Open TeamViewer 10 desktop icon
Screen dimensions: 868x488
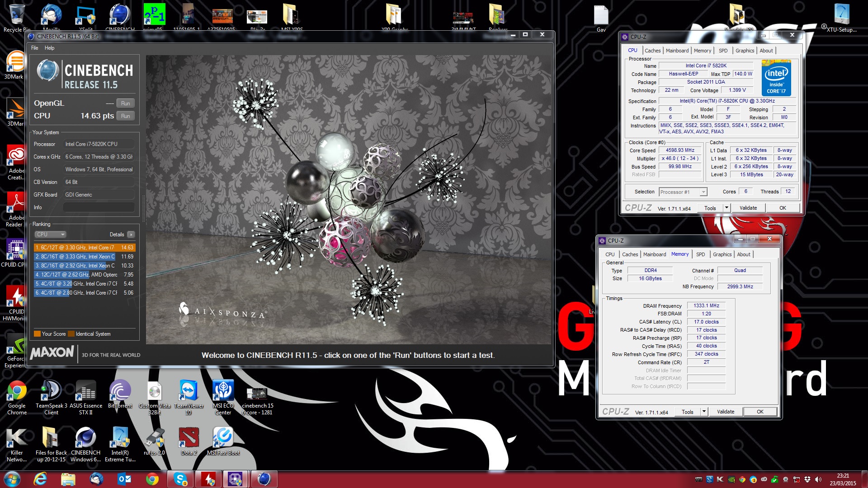coord(189,397)
